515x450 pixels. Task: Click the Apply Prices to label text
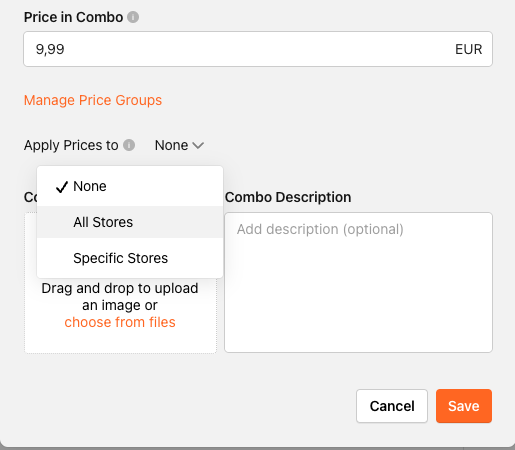click(71, 145)
